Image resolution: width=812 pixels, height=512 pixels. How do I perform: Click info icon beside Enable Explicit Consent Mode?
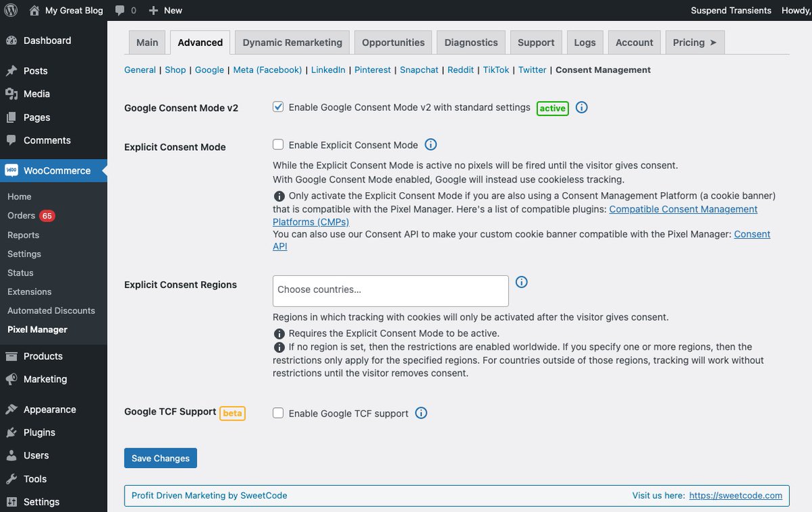(430, 145)
